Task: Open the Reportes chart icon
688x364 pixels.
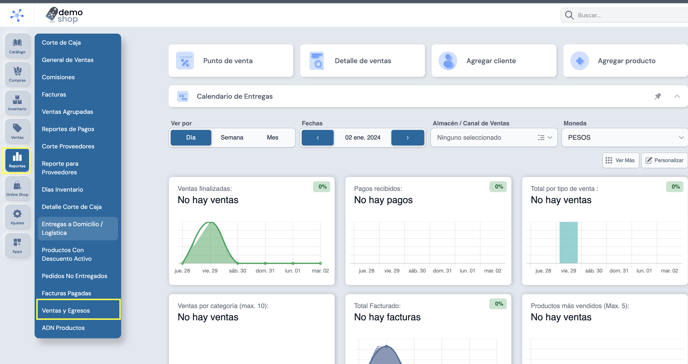Action: coord(17,160)
